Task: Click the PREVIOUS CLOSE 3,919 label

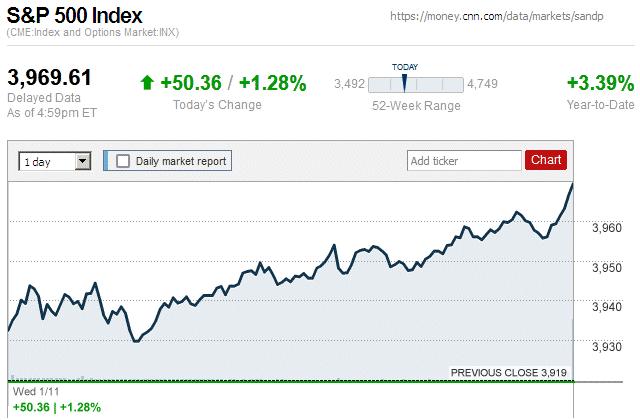Action: click(509, 372)
